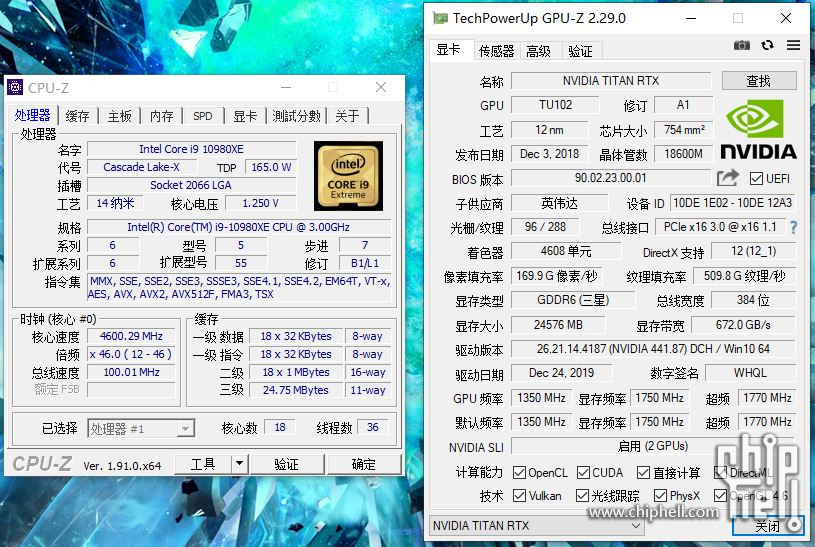Switch to the 传感器 tab in GPU-Z
The width and height of the screenshot is (815, 547).
(496, 51)
